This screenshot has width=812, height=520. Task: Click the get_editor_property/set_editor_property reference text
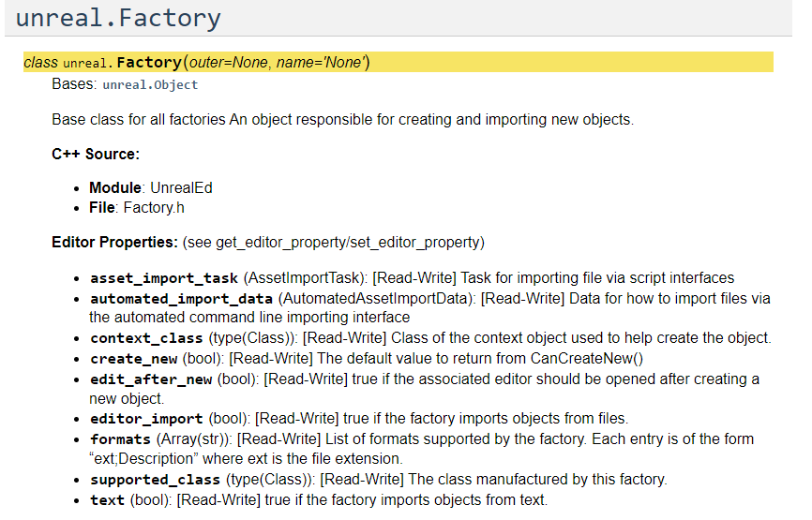(x=350, y=243)
